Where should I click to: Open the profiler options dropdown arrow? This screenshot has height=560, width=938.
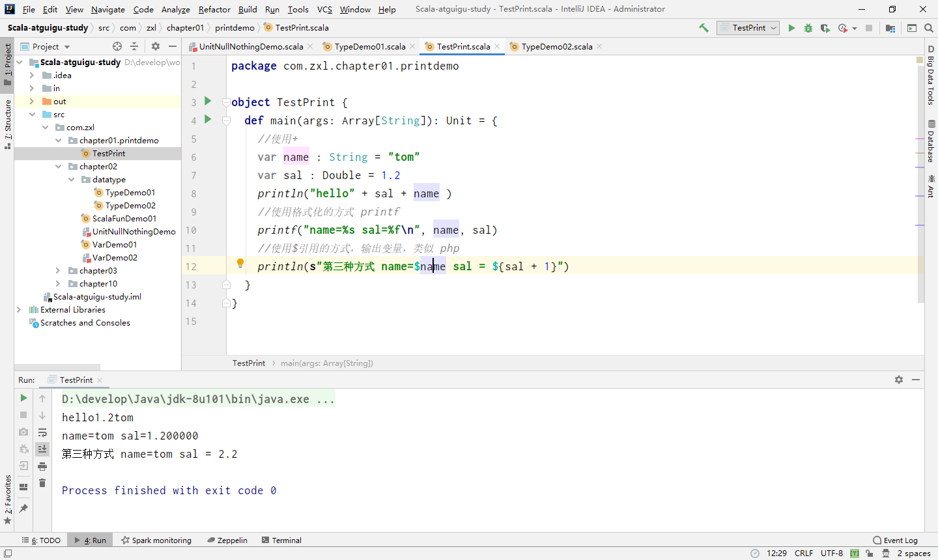(x=854, y=28)
